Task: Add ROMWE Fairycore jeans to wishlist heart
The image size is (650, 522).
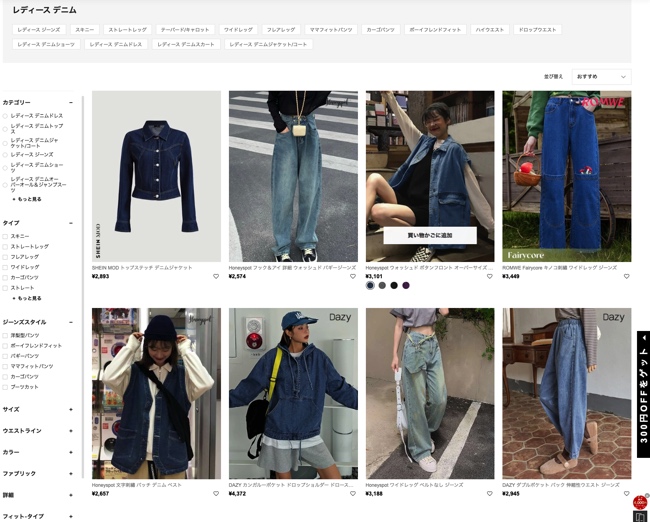Action: pyautogui.click(x=627, y=276)
